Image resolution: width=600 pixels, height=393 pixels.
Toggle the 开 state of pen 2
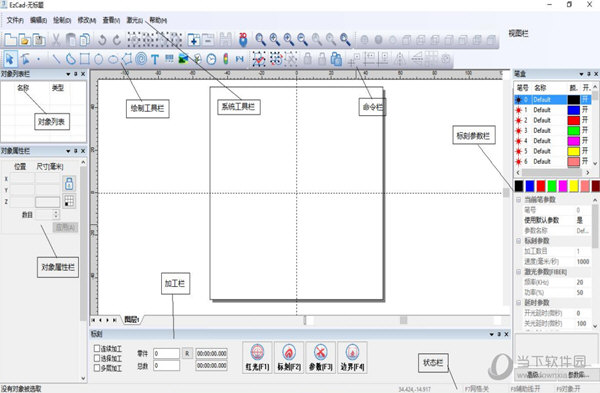coord(585,120)
